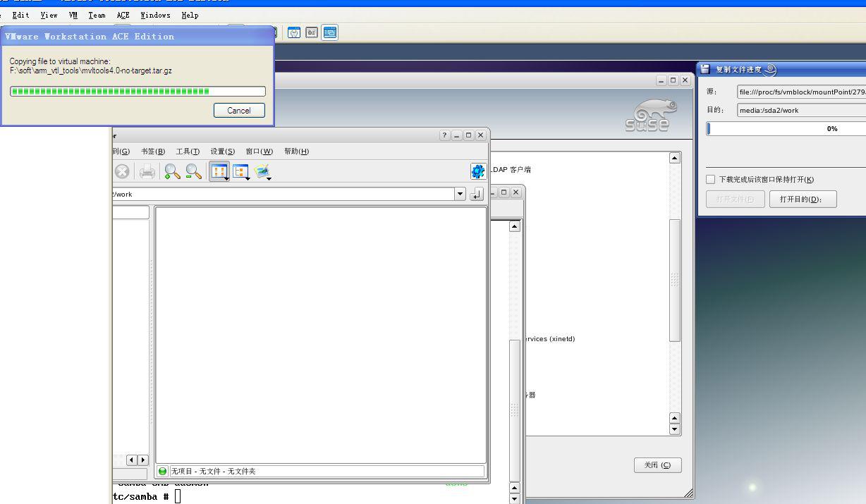Click the go arrow next to location bar
This screenshot has height=504, width=866.
coord(477,194)
